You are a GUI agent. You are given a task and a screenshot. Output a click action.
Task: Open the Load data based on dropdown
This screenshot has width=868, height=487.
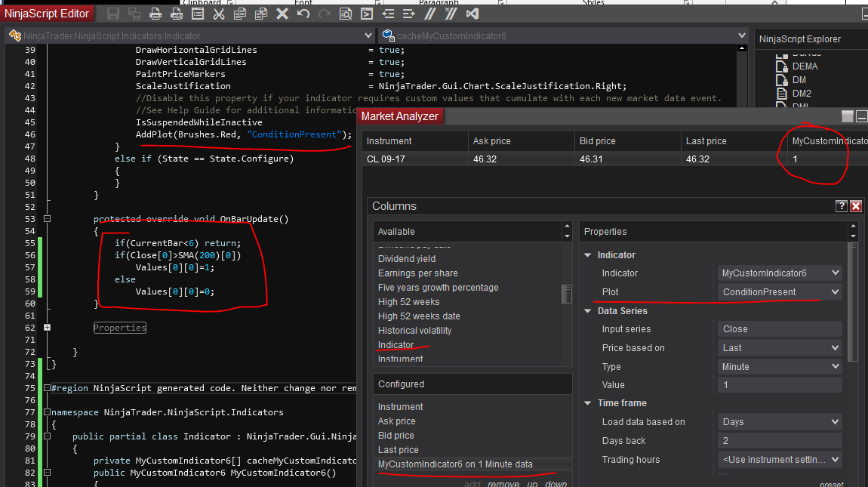[780, 422]
